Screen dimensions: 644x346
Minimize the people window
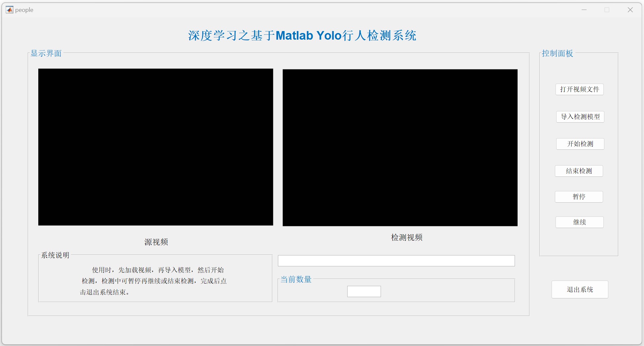click(x=584, y=10)
